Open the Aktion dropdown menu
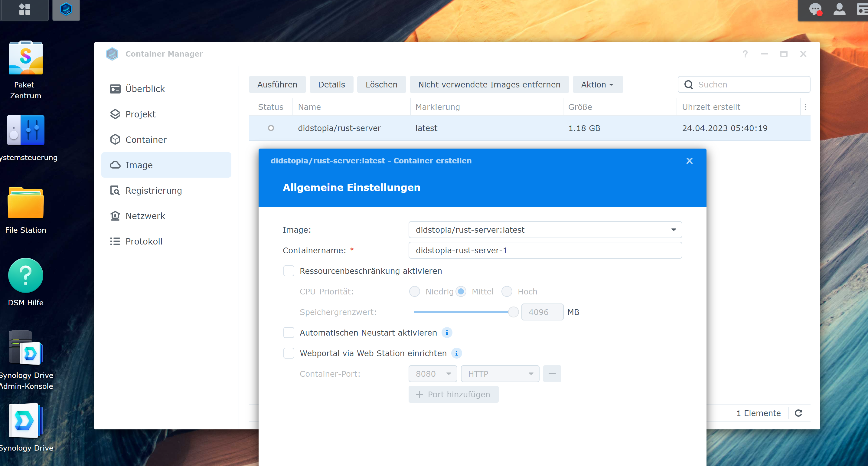Image resolution: width=868 pixels, height=466 pixels. (597, 85)
